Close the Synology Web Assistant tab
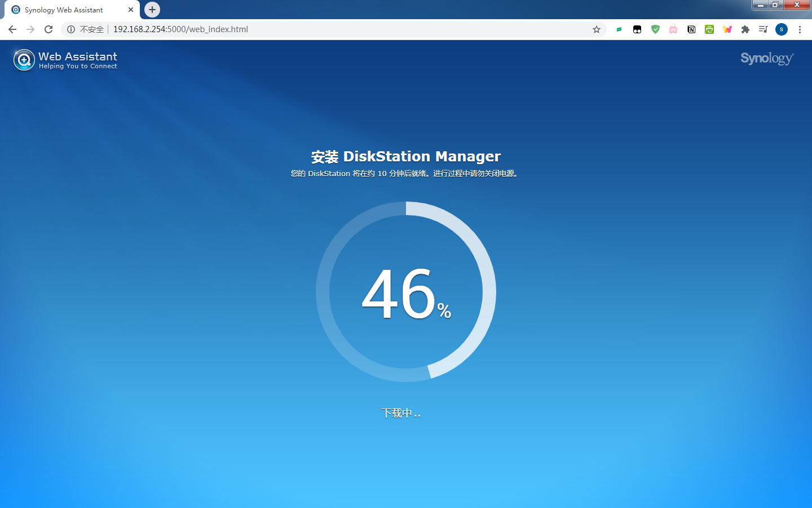The width and height of the screenshot is (812, 508). (131, 10)
